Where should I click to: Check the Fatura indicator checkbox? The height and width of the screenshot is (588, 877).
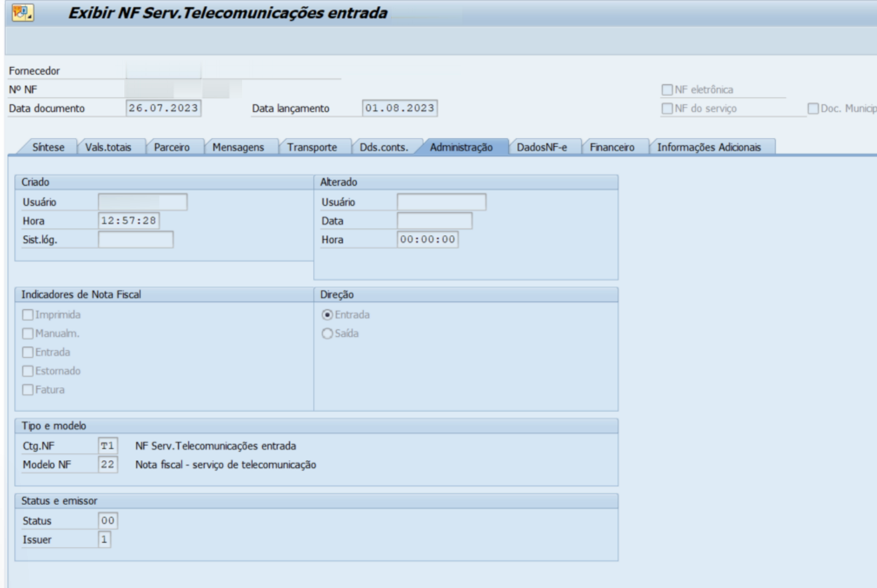(28, 390)
